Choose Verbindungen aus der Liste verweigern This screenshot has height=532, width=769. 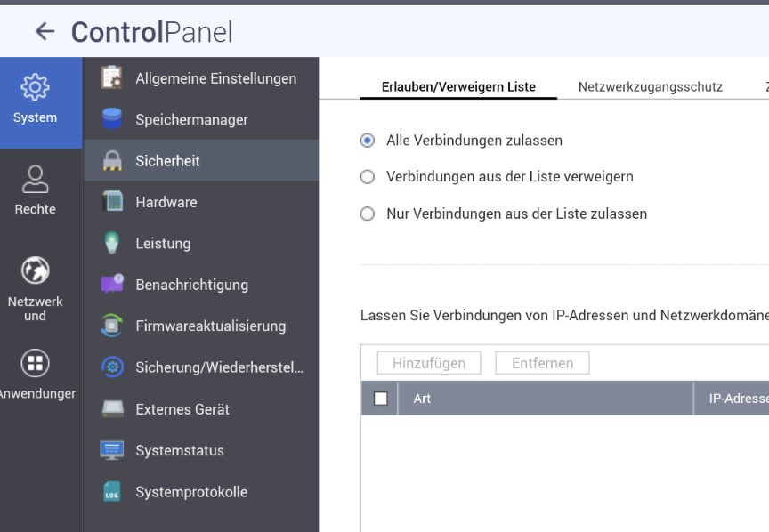[x=367, y=176]
